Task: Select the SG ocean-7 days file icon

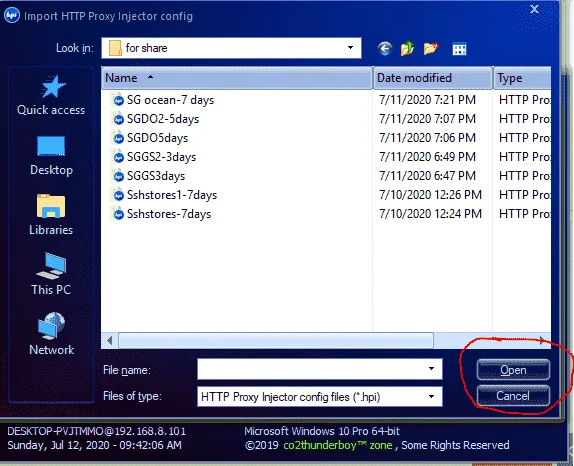Action: tap(118, 100)
